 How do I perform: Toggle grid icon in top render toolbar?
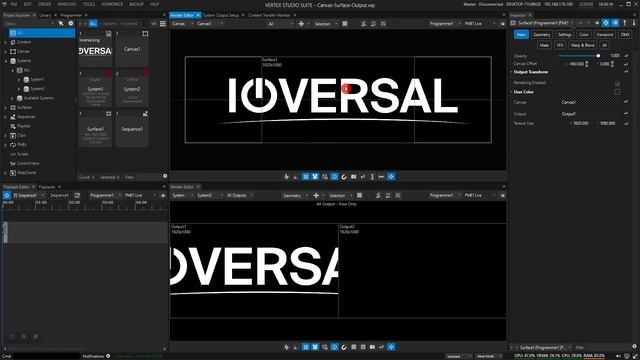click(306, 176)
